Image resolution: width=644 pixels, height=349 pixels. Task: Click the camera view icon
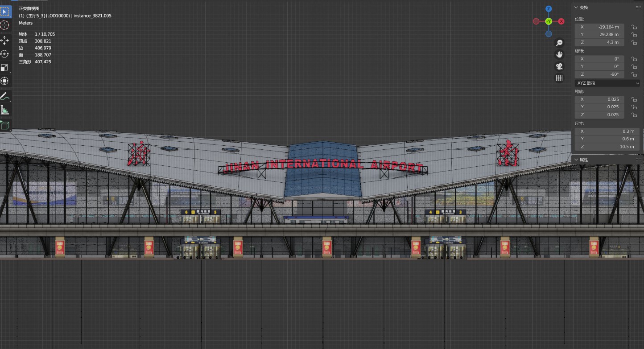tap(559, 66)
